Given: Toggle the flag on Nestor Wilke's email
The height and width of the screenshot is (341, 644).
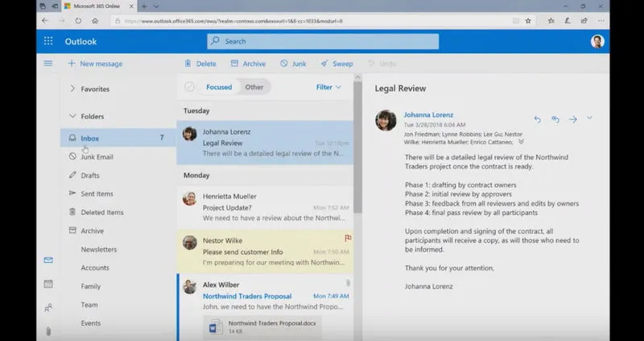Looking at the screenshot, I should pos(348,239).
